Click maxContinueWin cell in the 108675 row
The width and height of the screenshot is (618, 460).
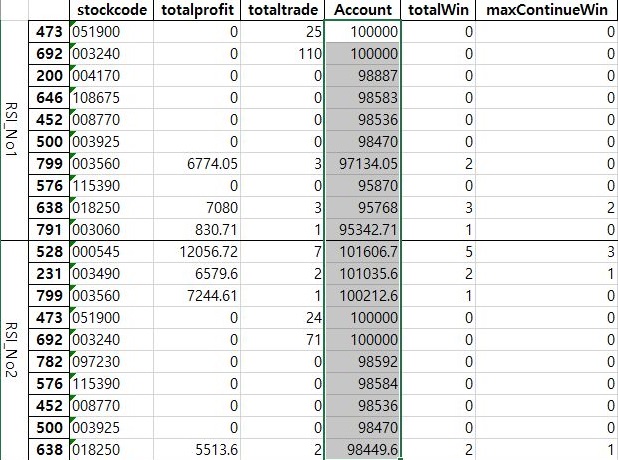tap(547, 98)
